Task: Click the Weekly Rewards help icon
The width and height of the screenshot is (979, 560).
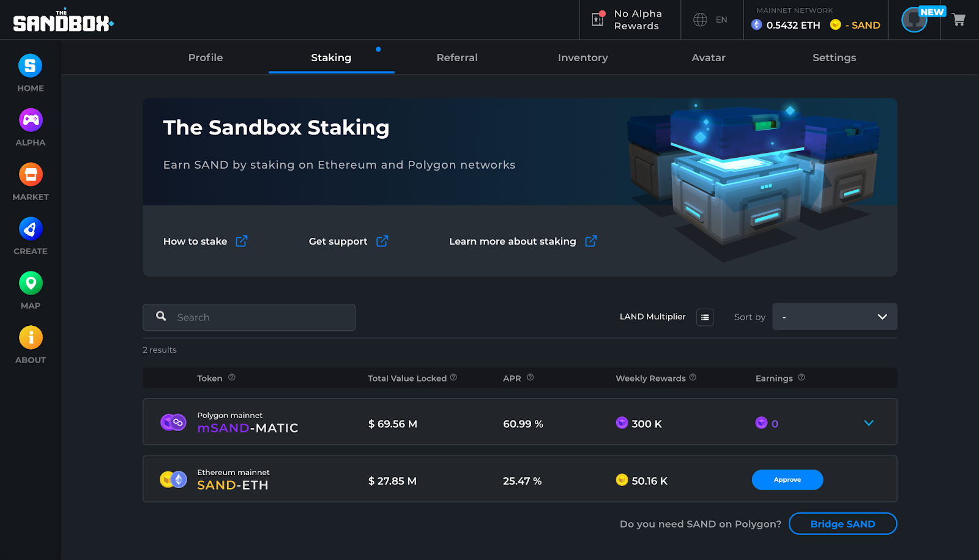Action: click(x=693, y=378)
